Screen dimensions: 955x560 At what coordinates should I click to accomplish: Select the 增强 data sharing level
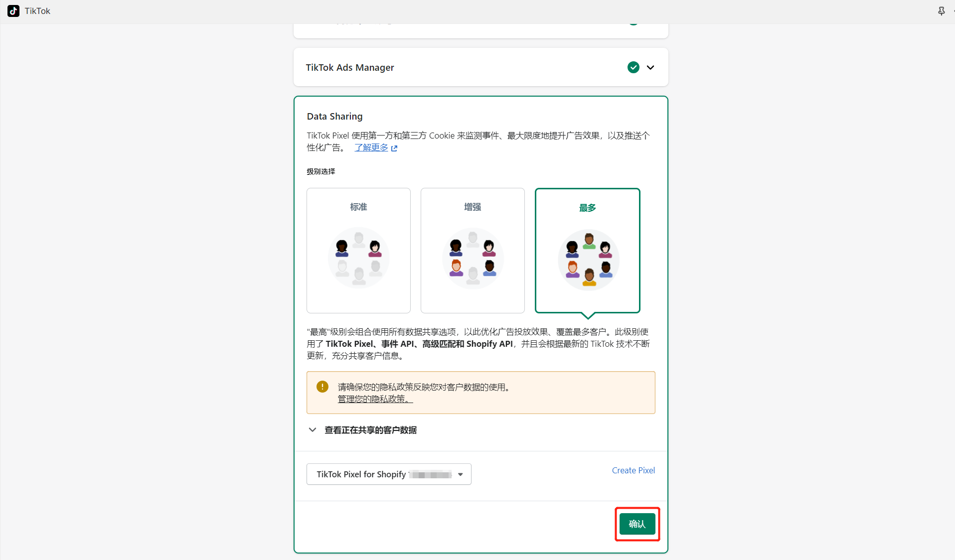point(473,251)
